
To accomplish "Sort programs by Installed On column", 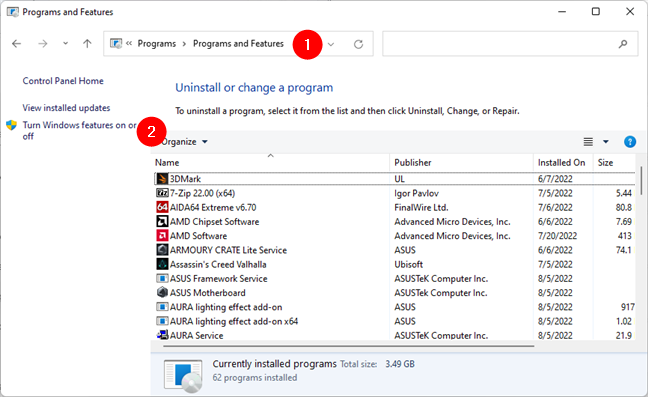I will click(x=563, y=162).
